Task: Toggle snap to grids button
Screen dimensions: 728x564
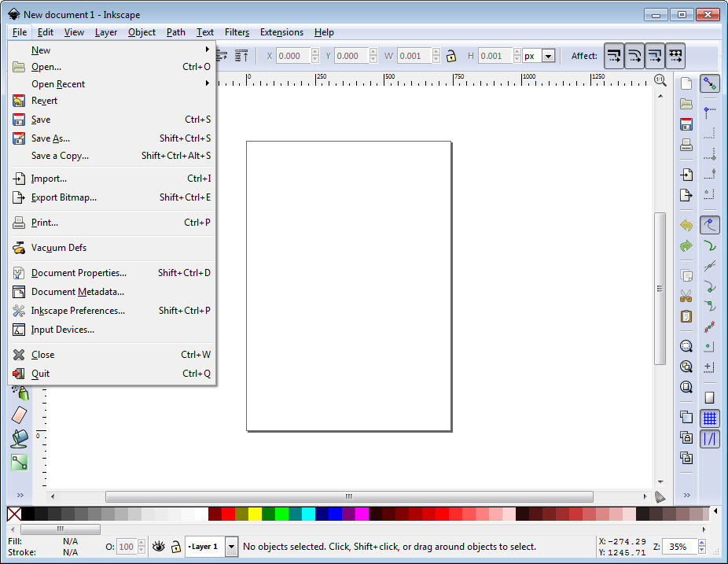Action: point(710,418)
